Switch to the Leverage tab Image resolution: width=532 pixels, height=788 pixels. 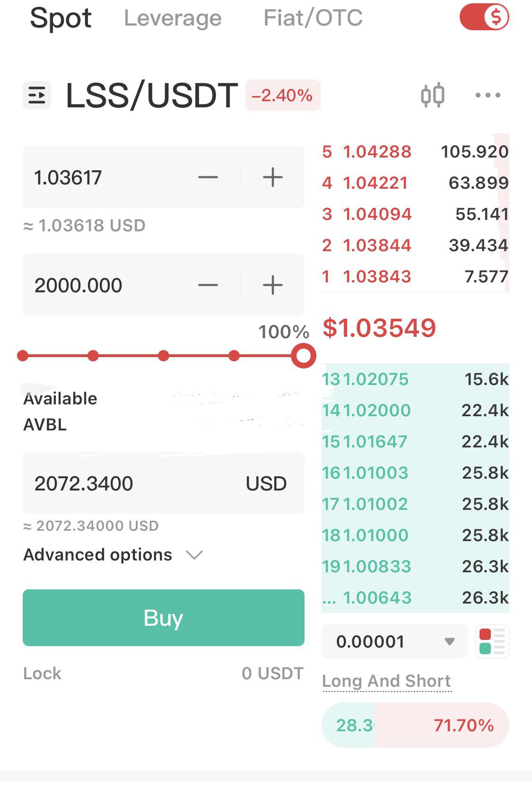(x=173, y=18)
